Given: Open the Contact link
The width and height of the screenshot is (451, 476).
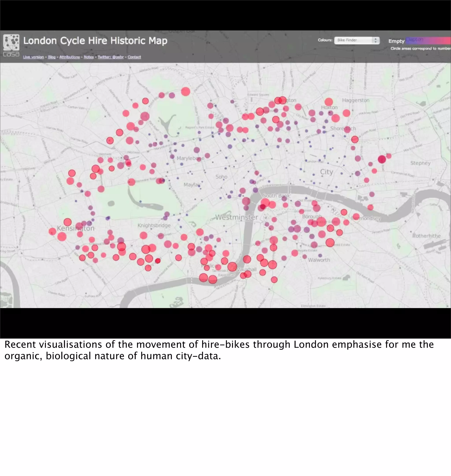Looking at the screenshot, I should pos(134,57).
